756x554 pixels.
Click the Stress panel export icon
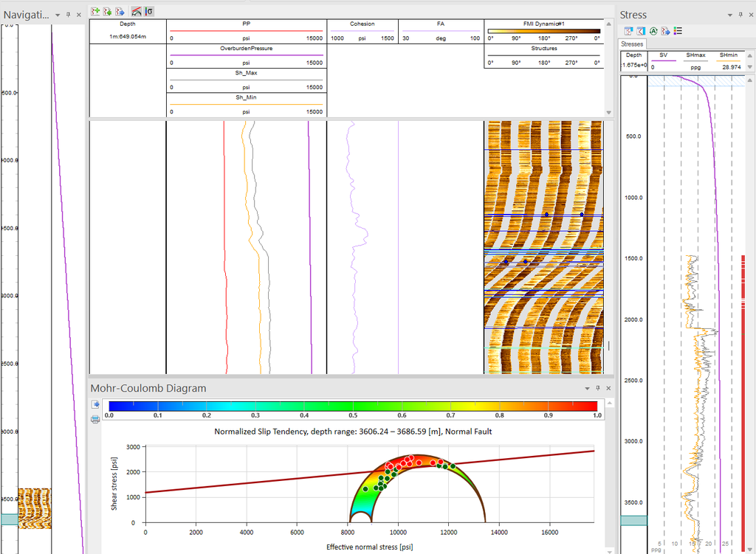pos(665,31)
